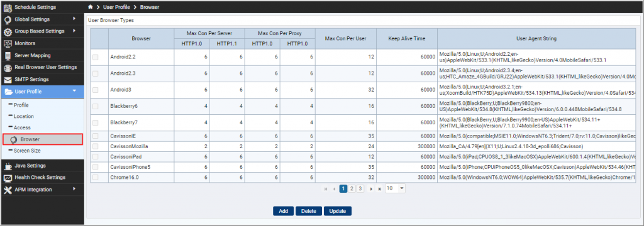This screenshot has width=644, height=226.
Task: Click the Update button
Action: (338, 211)
